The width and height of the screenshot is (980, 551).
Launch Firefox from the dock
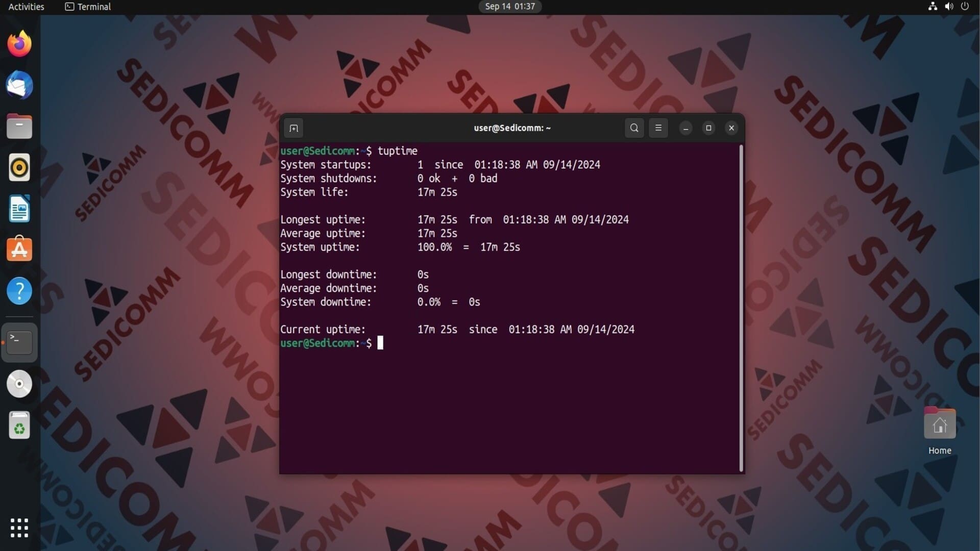pyautogui.click(x=19, y=44)
